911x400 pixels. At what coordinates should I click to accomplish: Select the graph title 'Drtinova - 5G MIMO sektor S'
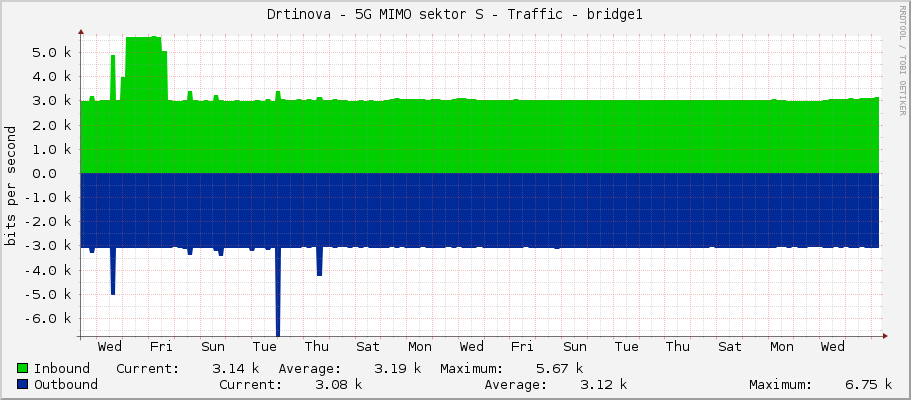pos(375,15)
